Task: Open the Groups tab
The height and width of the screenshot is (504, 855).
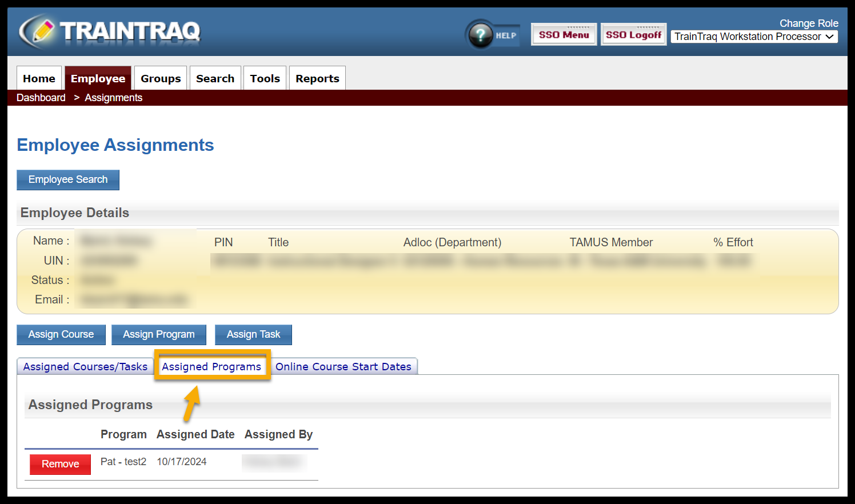Action: point(161,78)
